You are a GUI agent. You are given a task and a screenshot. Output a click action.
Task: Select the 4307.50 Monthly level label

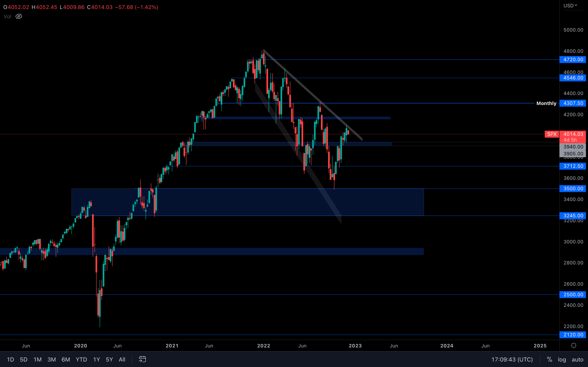pos(573,103)
